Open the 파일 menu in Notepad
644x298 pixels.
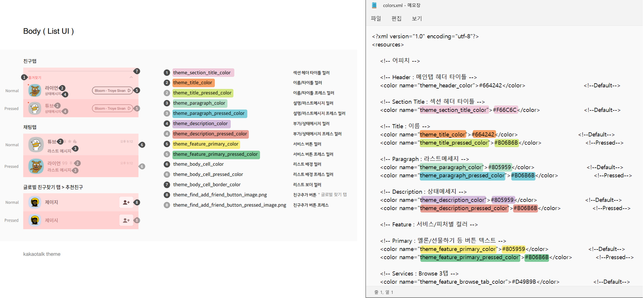coord(376,18)
